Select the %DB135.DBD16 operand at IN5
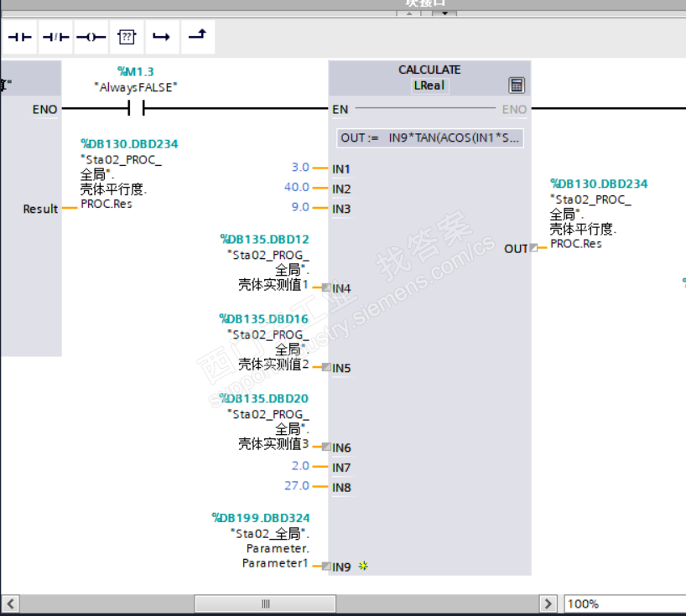The width and height of the screenshot is (686, 616). [264, 318]
